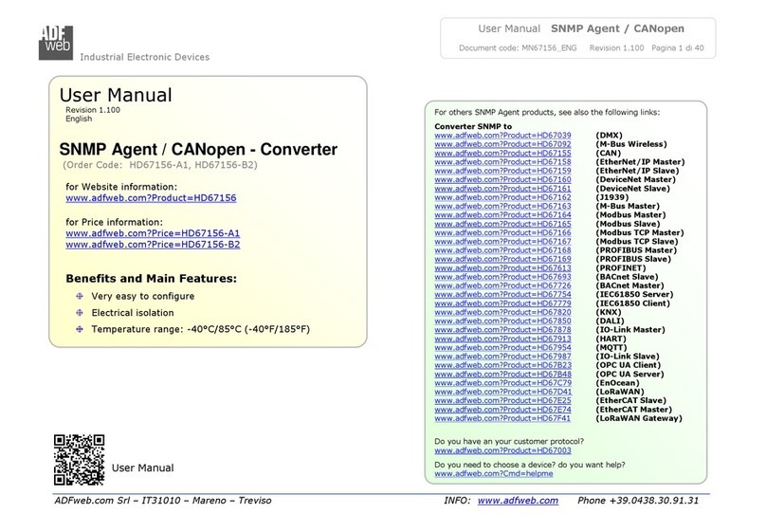
Task: Open the Price=HD67156-B2 link
Action: [153, 245]
